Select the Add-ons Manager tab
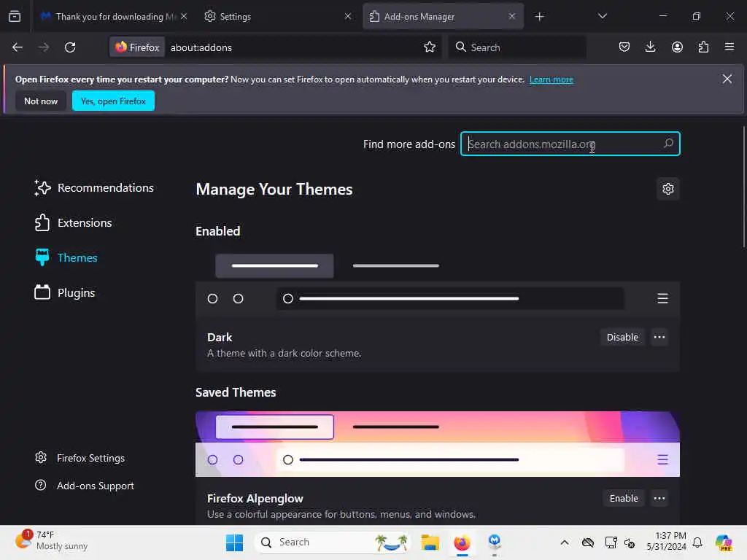 (x=443, y=16)
